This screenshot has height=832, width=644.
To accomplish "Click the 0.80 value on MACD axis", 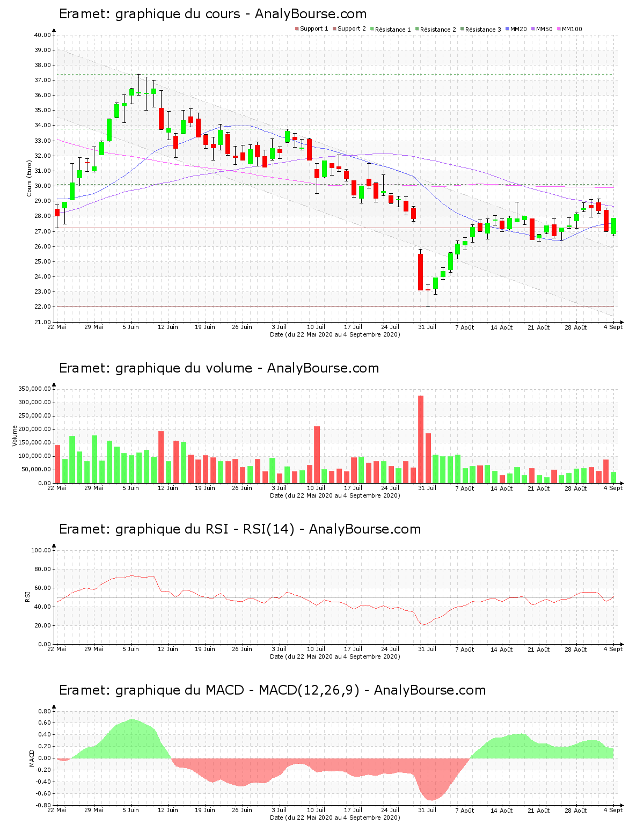I will coord(45,711).
